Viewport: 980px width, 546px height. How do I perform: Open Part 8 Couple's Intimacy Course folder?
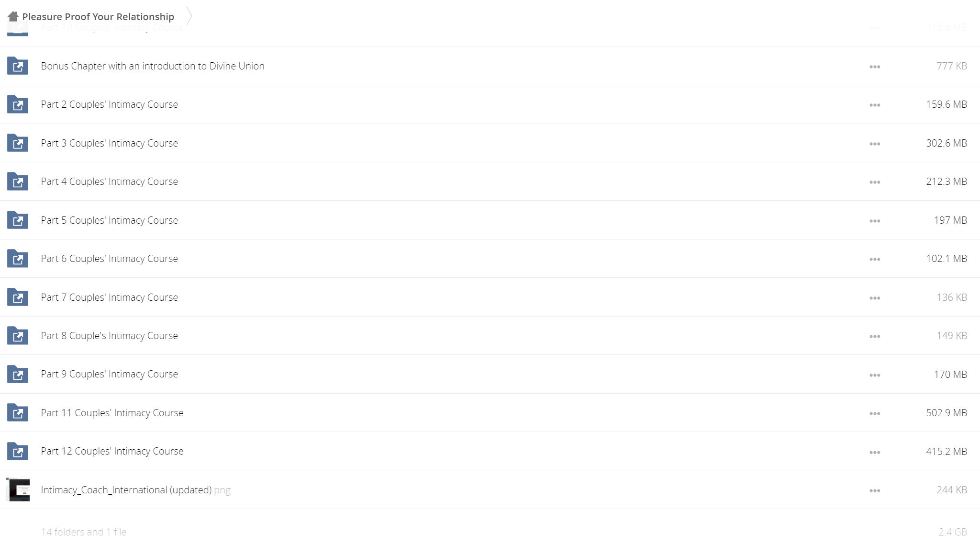coord(109,336)
